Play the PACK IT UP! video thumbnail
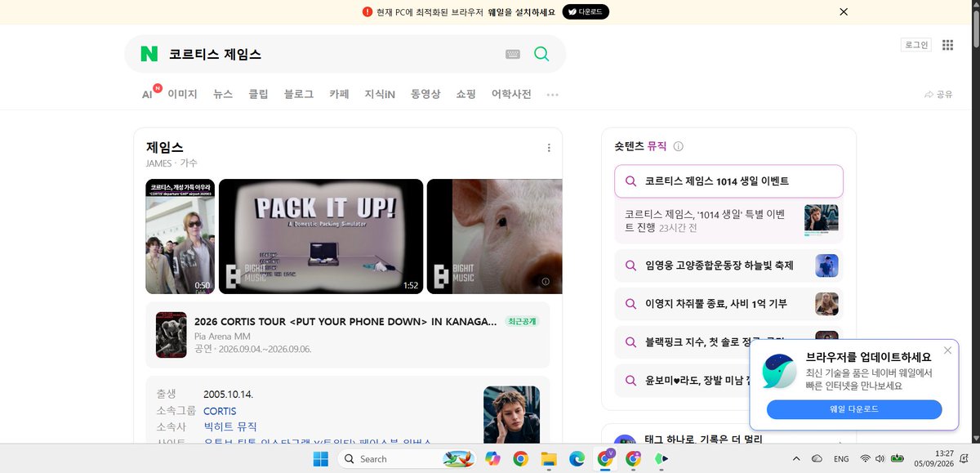980x473 pixels. point(321,236)
